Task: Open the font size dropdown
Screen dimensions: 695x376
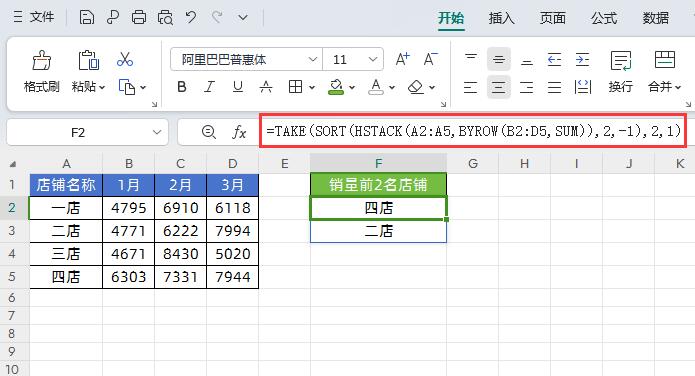Action: coord(373,59)
